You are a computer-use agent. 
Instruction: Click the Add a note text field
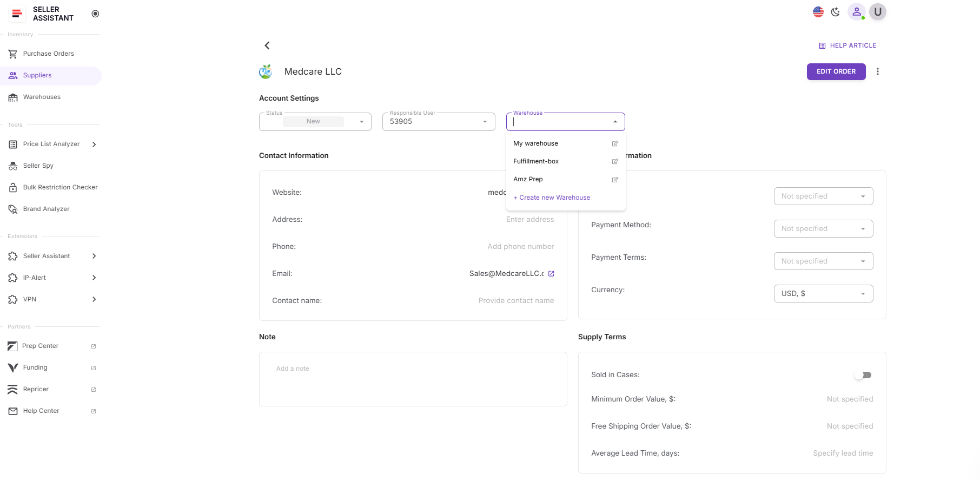coord(413,379)
